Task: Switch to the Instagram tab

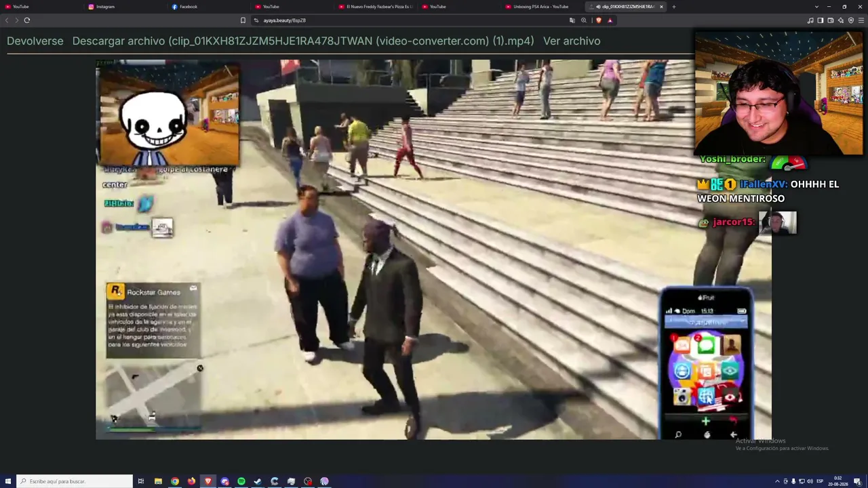Action: pyautogui.click(x=125, y=7)
